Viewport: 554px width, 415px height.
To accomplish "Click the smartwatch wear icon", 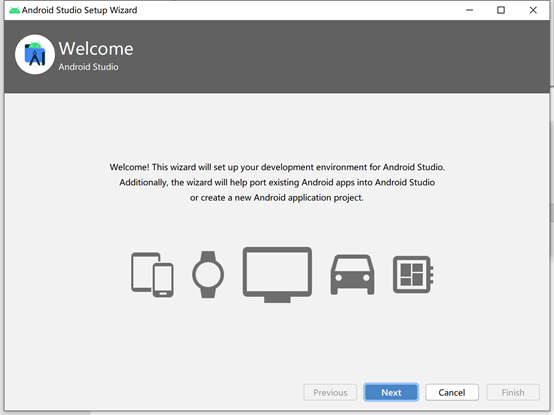I will [x=208, y=274].
